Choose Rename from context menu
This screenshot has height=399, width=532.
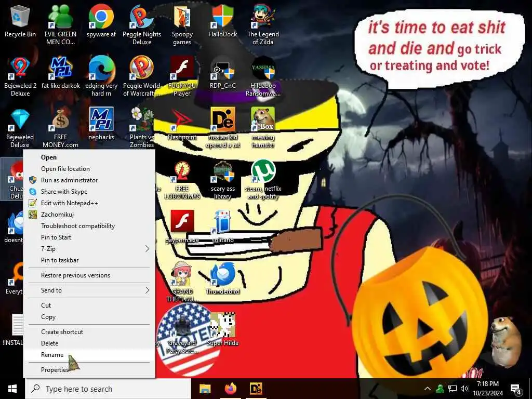coord(89,355)
